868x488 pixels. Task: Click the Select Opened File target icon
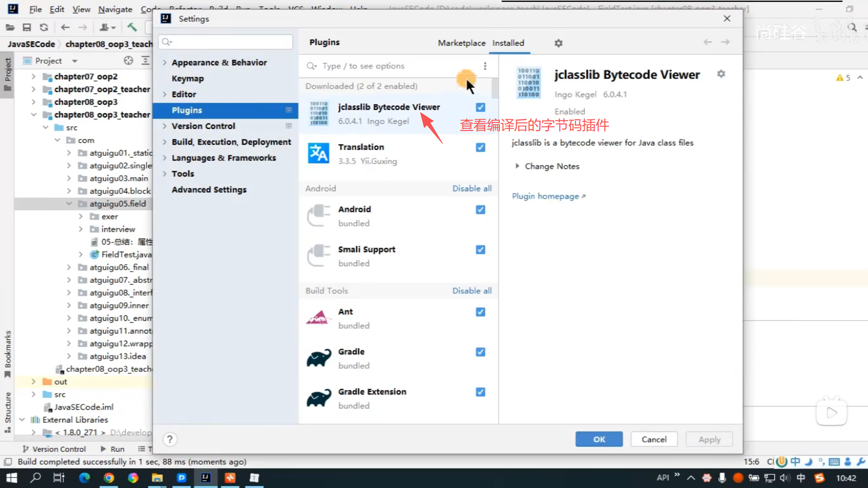[x=128, y=61]
